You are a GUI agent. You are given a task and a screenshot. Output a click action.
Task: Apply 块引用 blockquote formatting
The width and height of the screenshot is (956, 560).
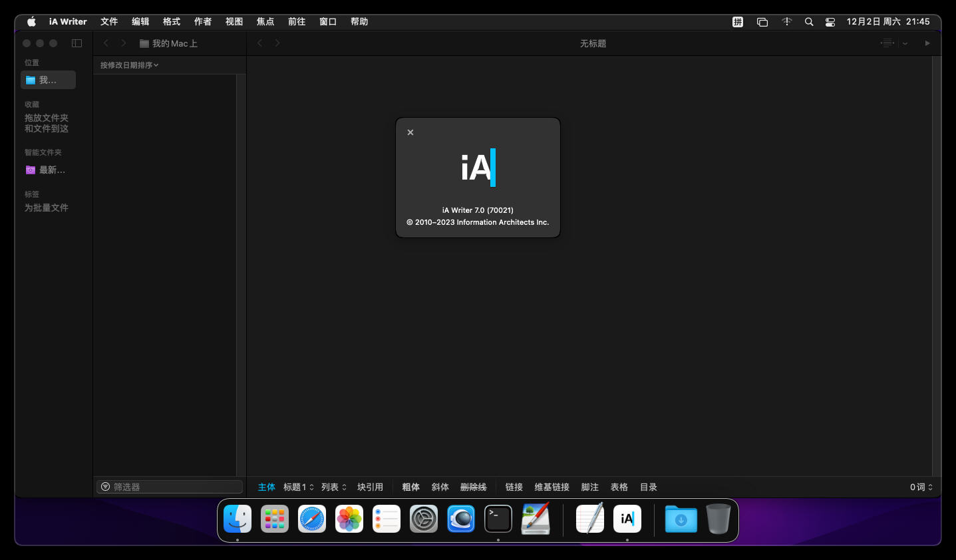point(370,487)
